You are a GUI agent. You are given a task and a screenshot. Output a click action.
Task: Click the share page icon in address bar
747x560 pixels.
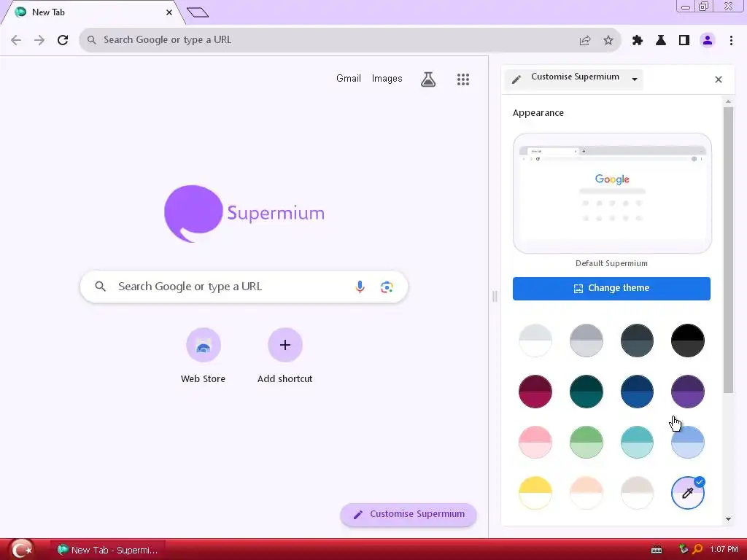pos(585,41)
